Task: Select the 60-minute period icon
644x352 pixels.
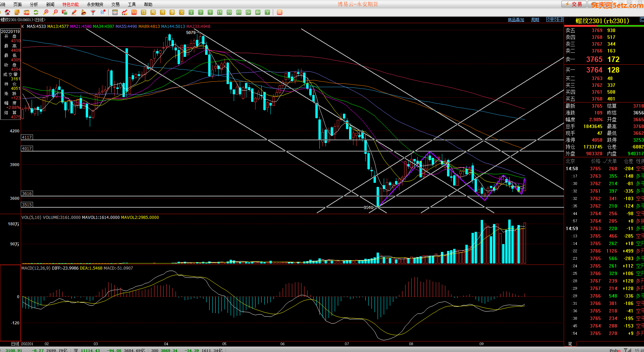Action: [239, 12]
